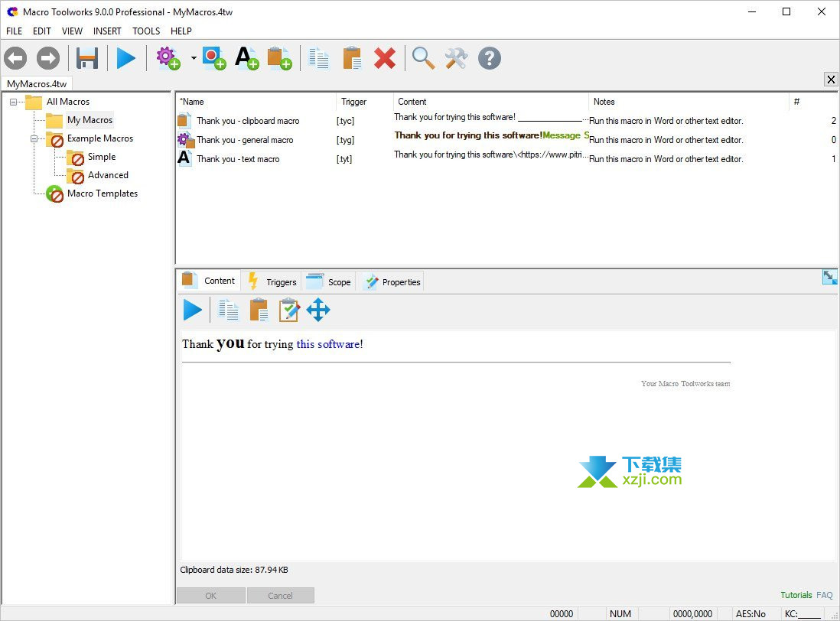Click the NUM indicator in status bar
Image resolution: width=840 pixels, height=621 pixels.
pyautogui.click(x=620, y=613)
